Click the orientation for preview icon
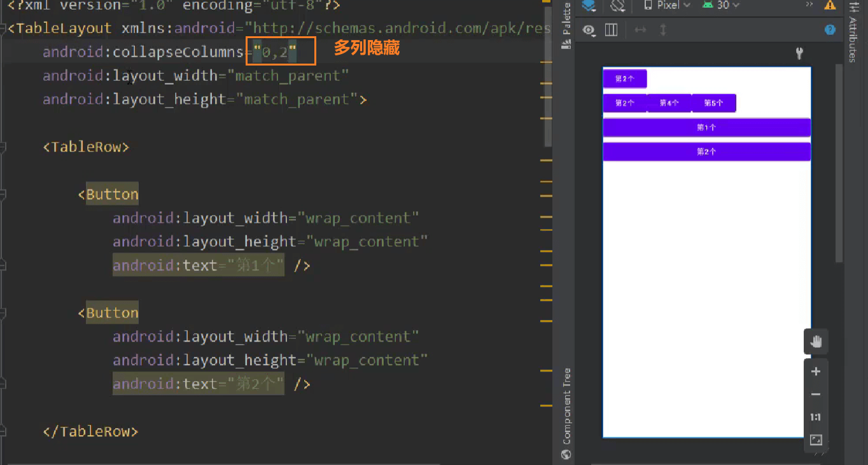This screenshot has width=868, height=465. pyautogui.click(x=617, y=5)
